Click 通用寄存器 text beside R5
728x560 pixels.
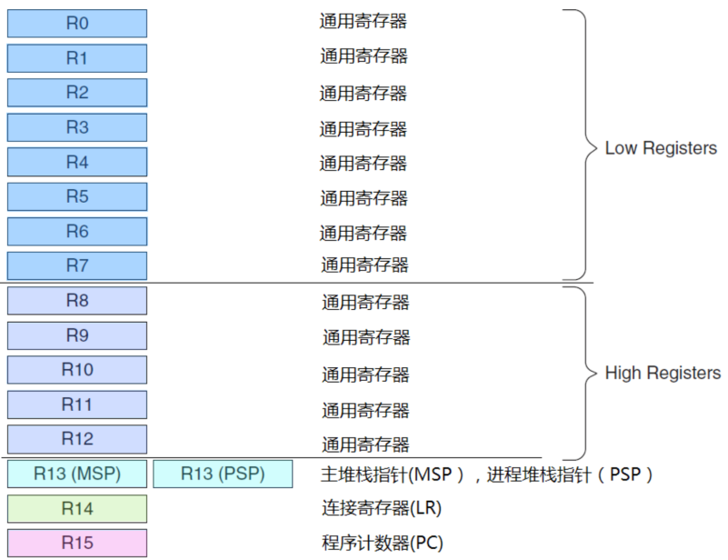point(364,198)
